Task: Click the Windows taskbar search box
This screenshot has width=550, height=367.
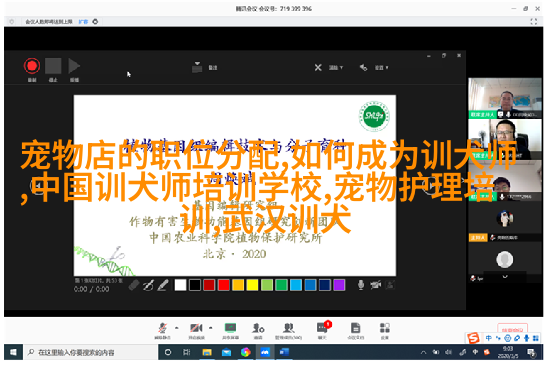Action: click(91, 352)
